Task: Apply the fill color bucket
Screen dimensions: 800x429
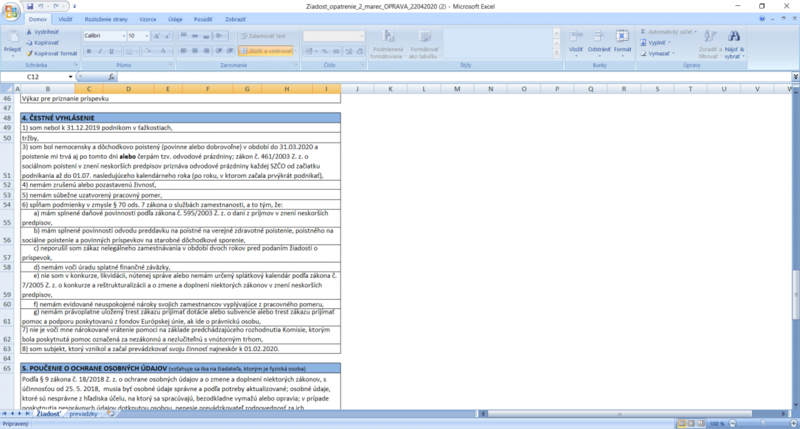Action: 147,51
